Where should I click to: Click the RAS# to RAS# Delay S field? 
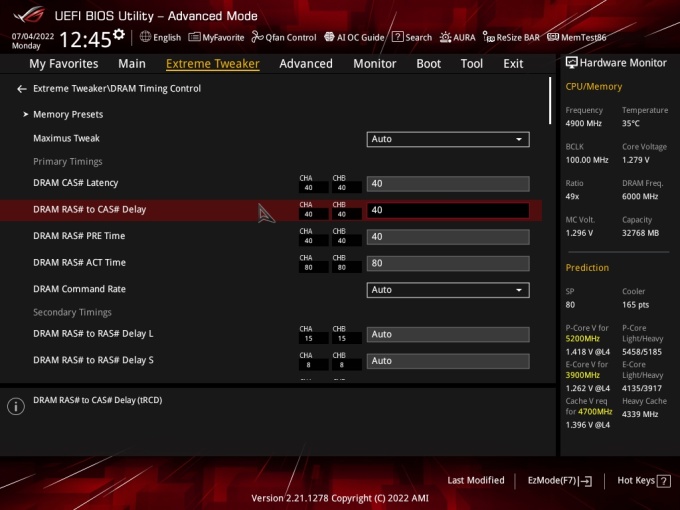pos(448,361)
